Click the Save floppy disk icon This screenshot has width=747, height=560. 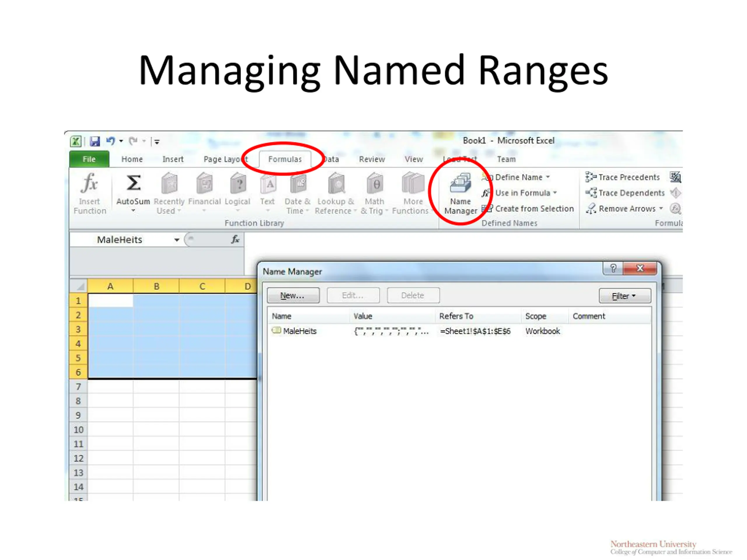tap(95, 141)
